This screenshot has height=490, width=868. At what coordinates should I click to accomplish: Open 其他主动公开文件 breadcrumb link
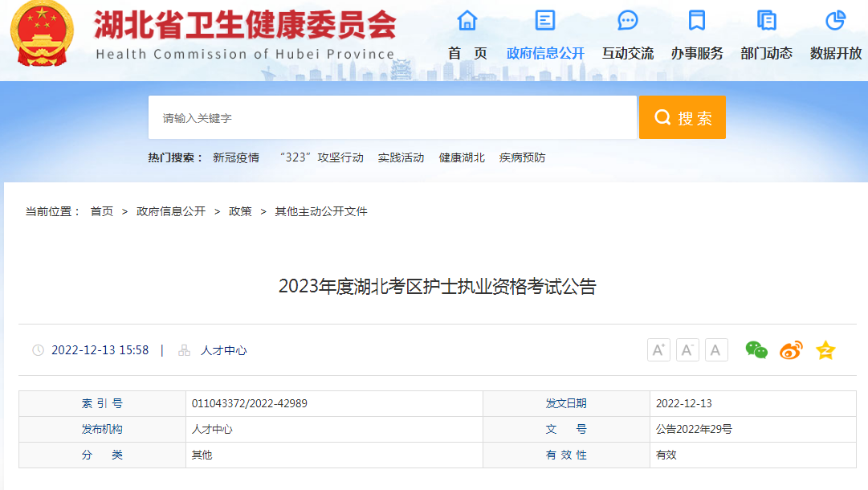tap(321, 211)
